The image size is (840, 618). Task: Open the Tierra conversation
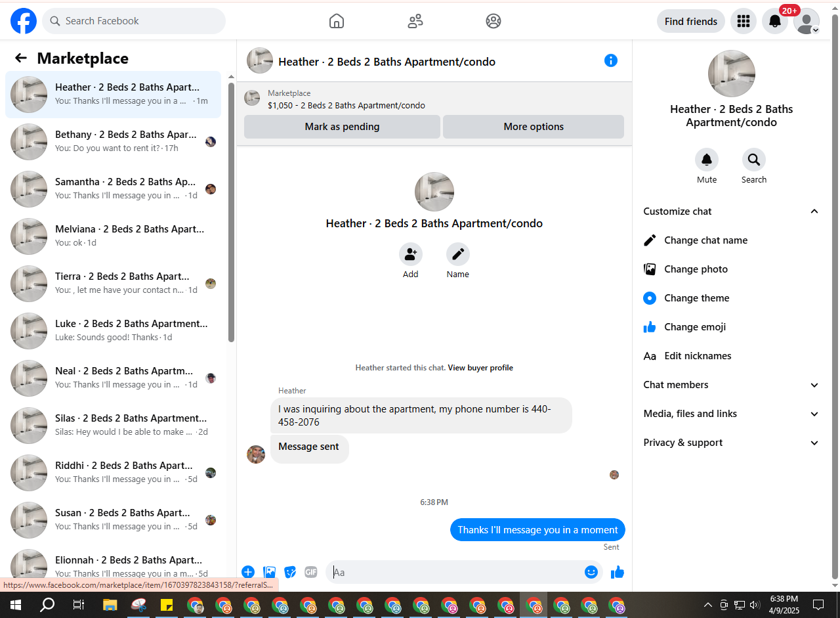tap(113, 284)
